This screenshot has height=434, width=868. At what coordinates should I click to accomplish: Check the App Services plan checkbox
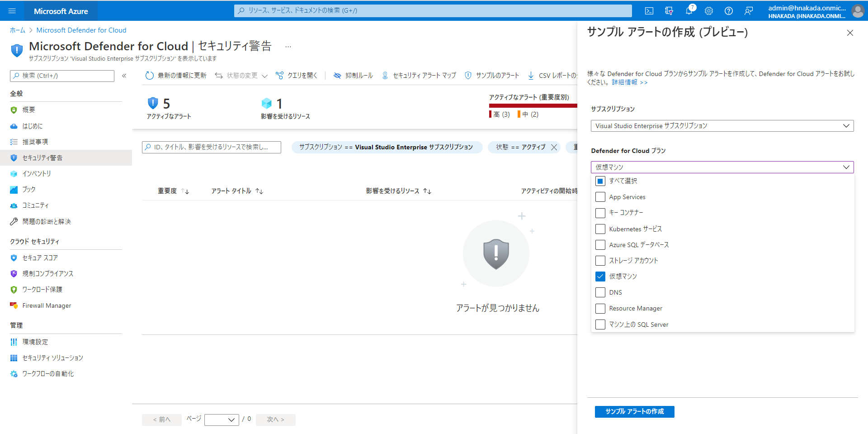click(600, 197)
